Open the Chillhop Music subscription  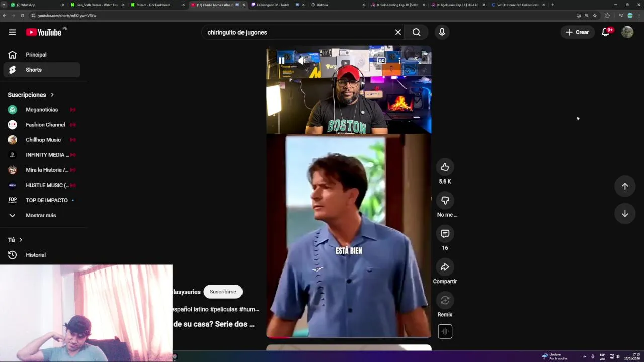(42, 140)
